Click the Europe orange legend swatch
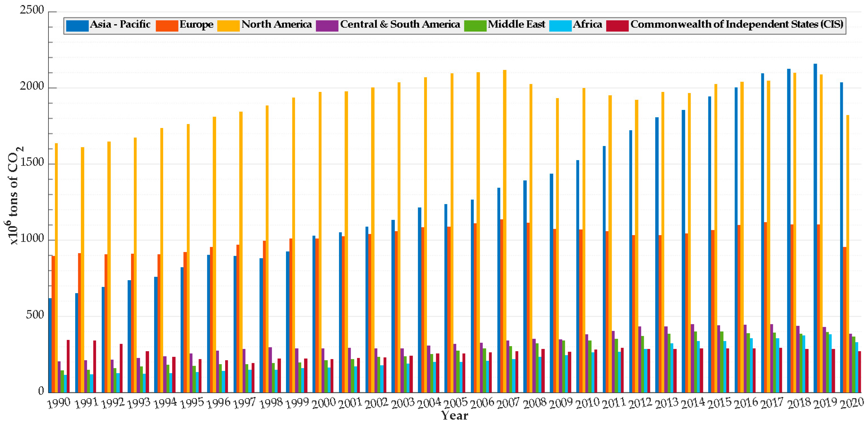This screenshot has width=868, height=423. [167, 26]
